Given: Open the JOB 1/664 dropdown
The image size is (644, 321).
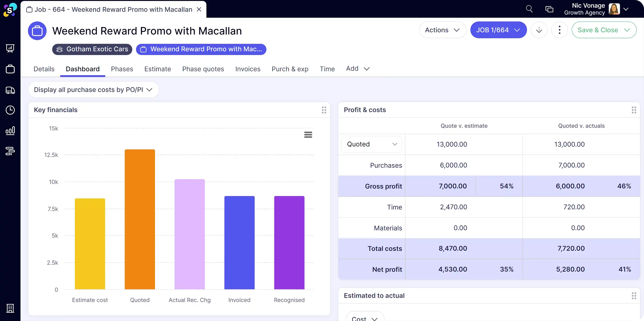Looking at the screenshot, I should (x=498, y=30).
